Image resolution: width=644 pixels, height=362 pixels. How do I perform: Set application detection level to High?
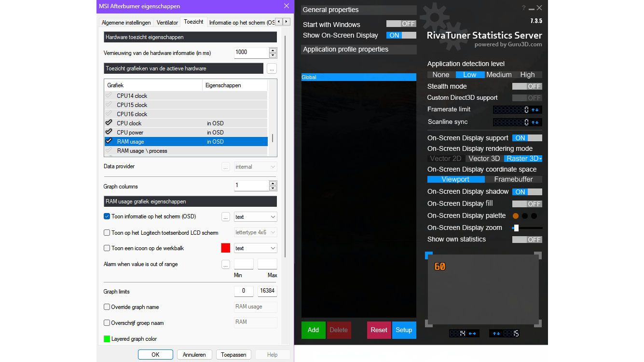tap(528, 75)
